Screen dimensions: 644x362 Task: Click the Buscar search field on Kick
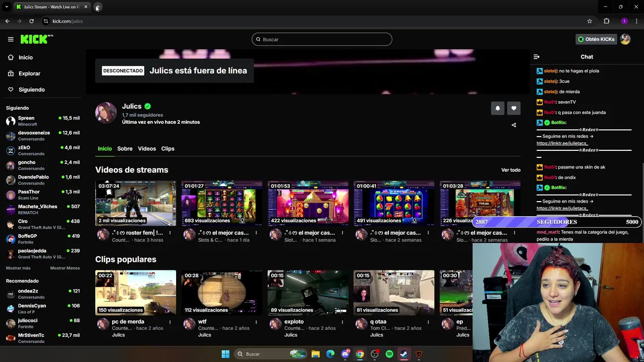pos(322,39)
